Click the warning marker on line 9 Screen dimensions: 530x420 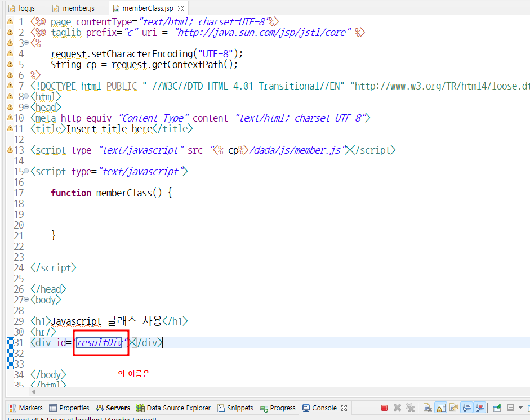pyautogui.click(x=10, y=107)
